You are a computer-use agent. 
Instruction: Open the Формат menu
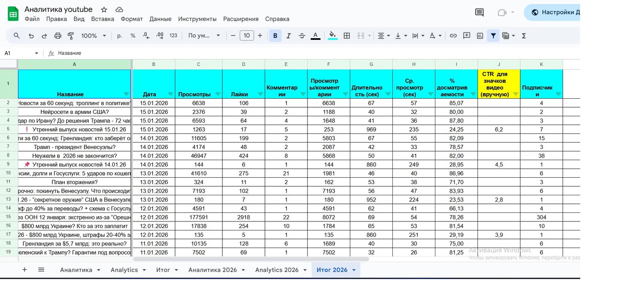pyautogui.click(x=132, y=19)
